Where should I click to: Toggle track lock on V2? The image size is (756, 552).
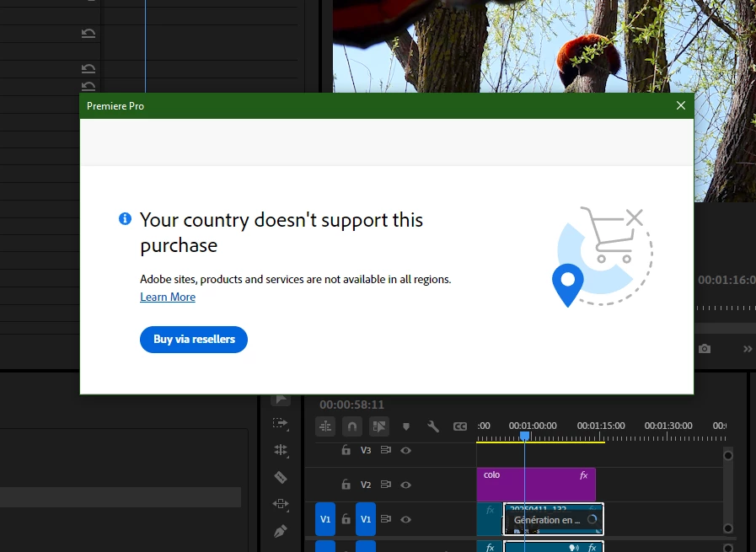click(346, 485)
